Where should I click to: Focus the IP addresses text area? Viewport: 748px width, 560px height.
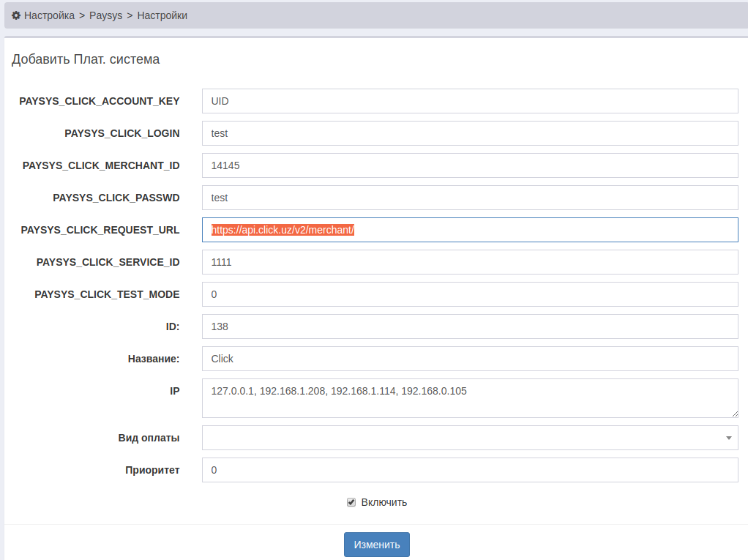(x=469, y=398)
